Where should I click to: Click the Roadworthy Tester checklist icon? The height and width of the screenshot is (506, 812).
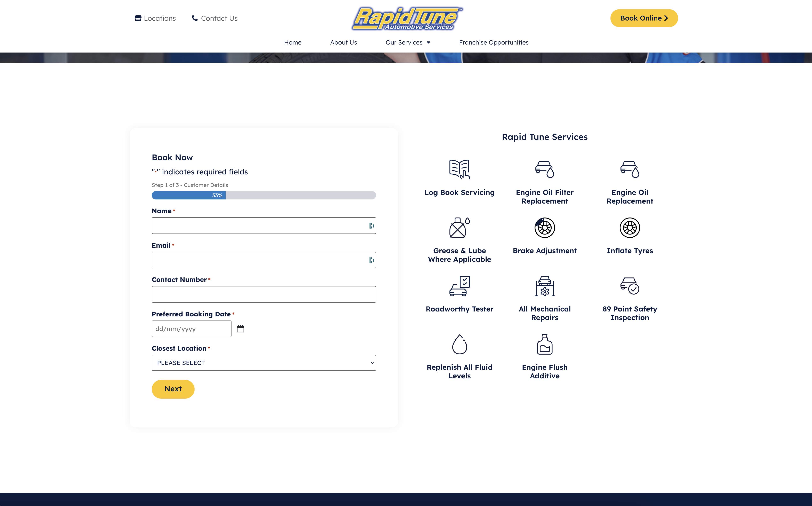coord(460,286)
